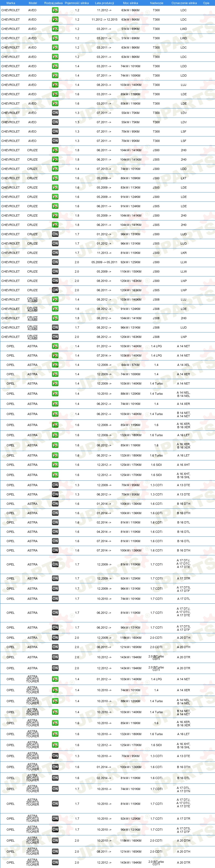The width and height of the screenshot is (215, 868).
Task: Click the PB icon in the Cruze 83kW / 113KM row
Action: pyautogui.click(x=55, y=188)
